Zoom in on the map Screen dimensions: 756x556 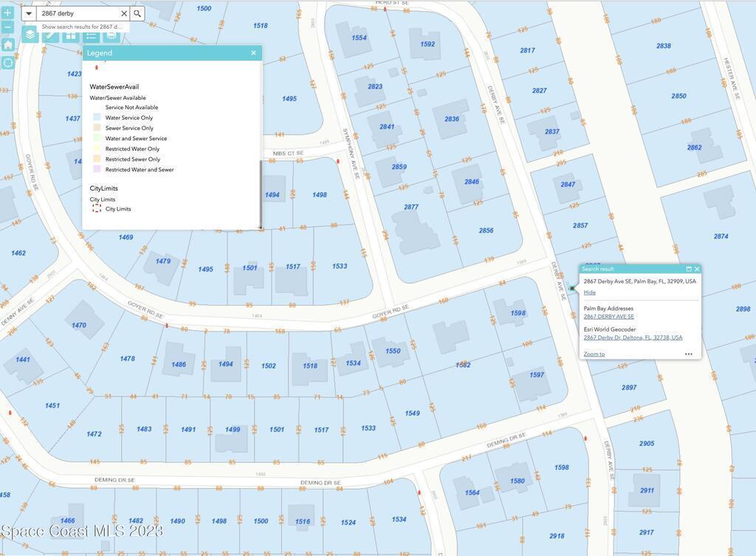(8, 13)
